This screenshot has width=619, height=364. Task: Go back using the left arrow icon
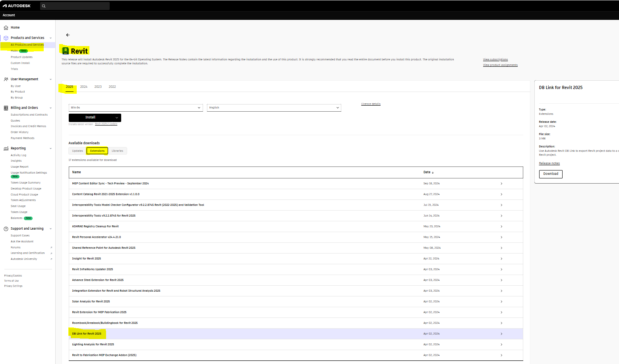[x=68, y=35]
